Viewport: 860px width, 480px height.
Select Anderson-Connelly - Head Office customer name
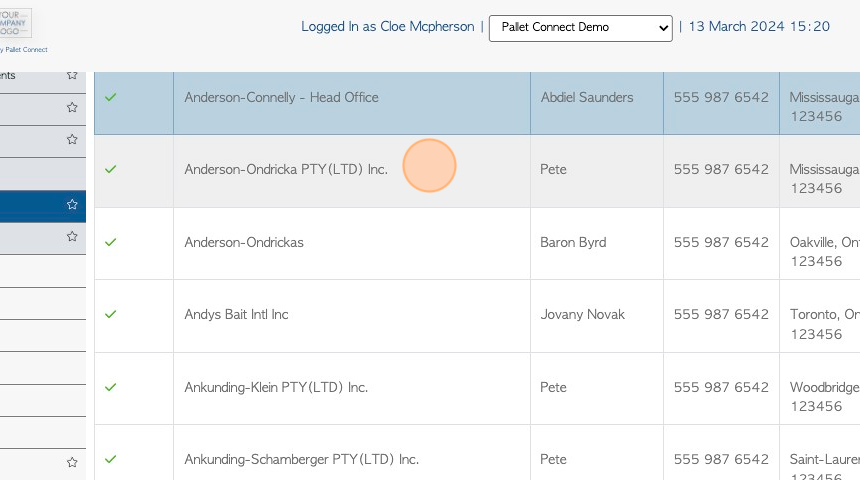[x=281, y=98]
